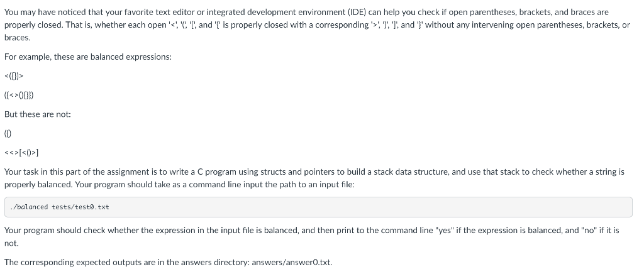
Task: Click the balanced example <({})>
Action: (x=14, y=76)
